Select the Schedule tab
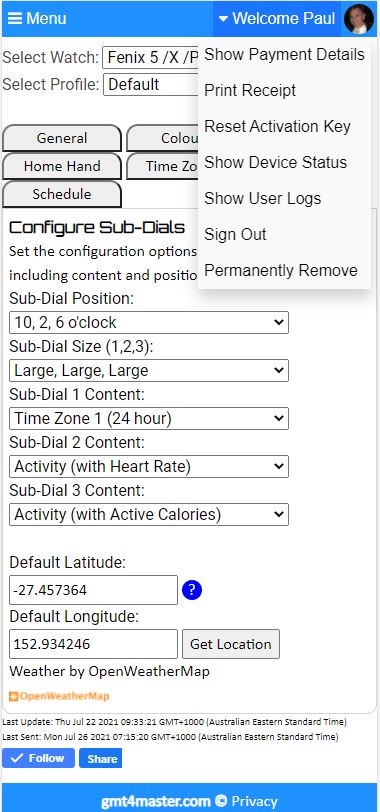 click(62, 194)
